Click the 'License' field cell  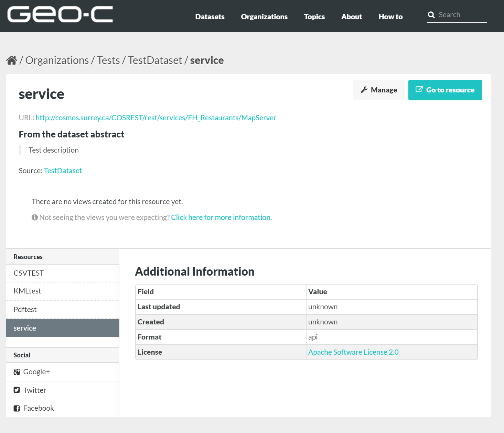[221, 352]
